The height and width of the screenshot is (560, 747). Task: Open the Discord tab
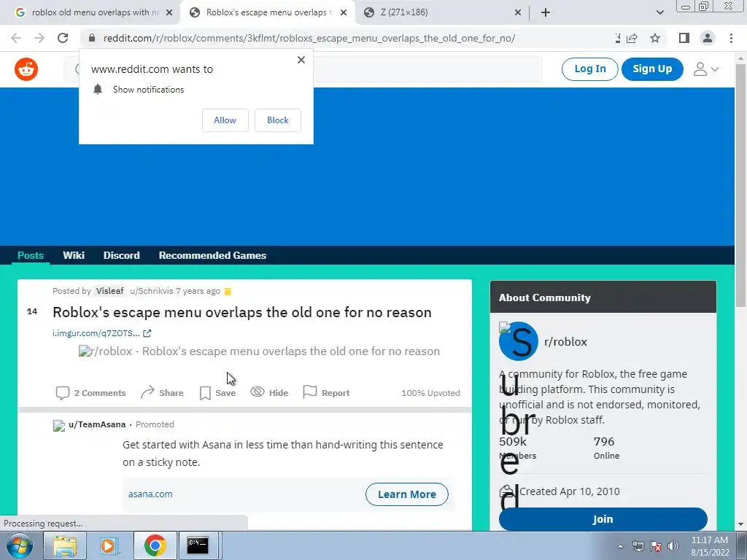point(122,255)
